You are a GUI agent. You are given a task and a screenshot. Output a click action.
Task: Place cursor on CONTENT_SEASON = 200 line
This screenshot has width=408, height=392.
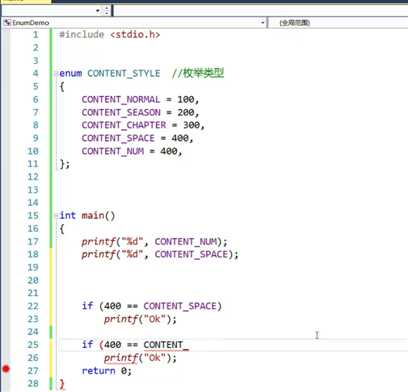140,112
